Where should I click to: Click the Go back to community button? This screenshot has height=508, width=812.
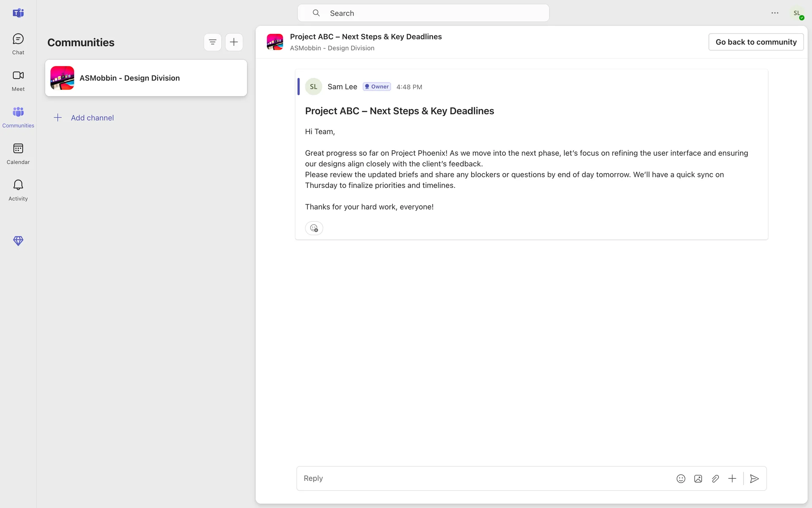point(756,42)
